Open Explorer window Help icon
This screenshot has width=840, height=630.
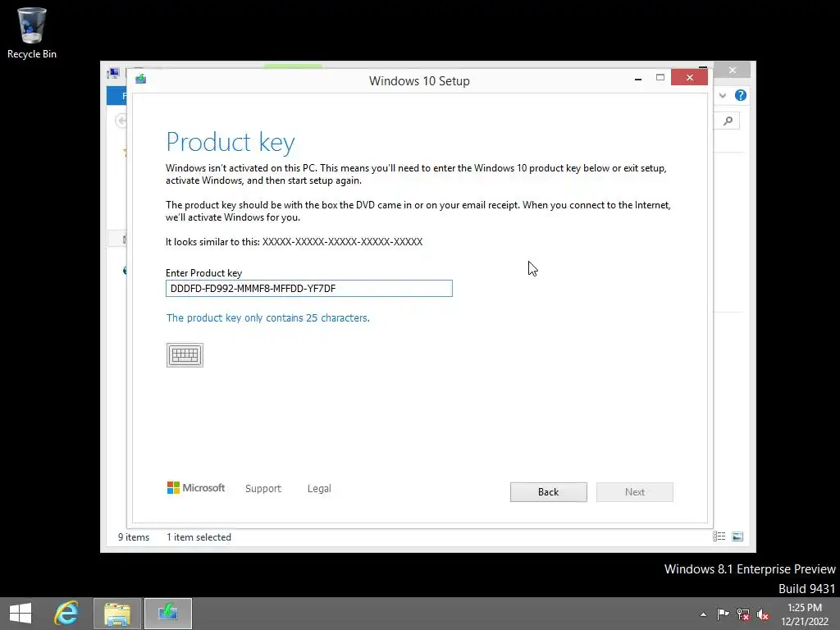741,95
